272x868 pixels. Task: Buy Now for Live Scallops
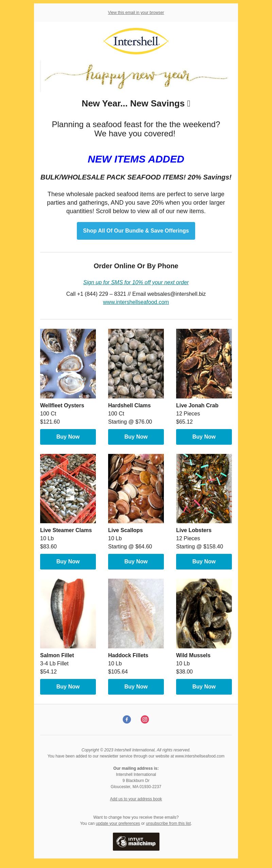(136, 562)
